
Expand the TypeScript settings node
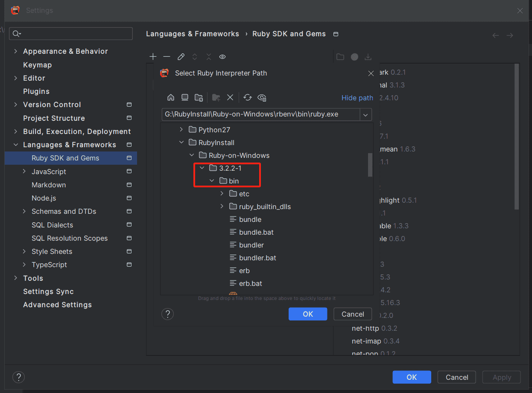24,265
